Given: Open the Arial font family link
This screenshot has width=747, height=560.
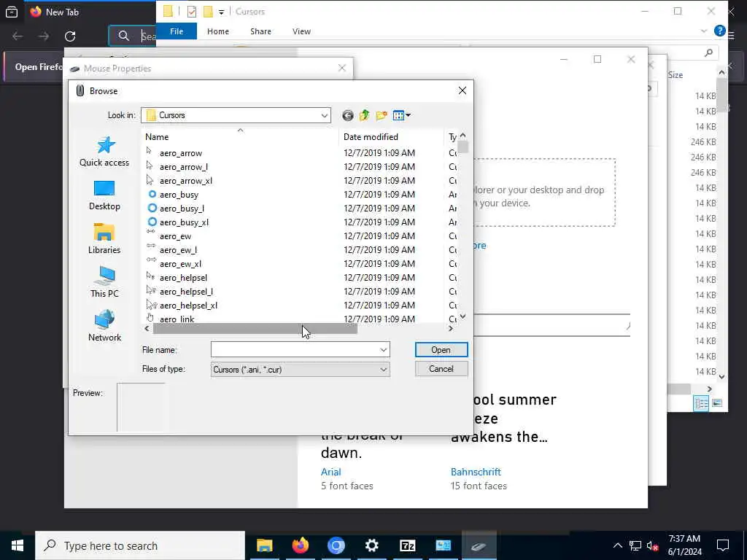Looking at the screenshot, I should tap(331, 472).
